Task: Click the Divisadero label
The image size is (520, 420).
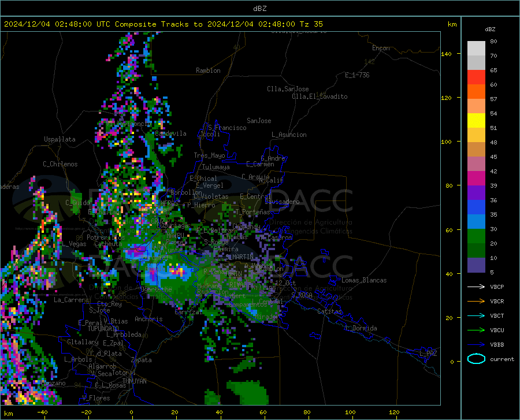Action: click(x=282, y=202)
